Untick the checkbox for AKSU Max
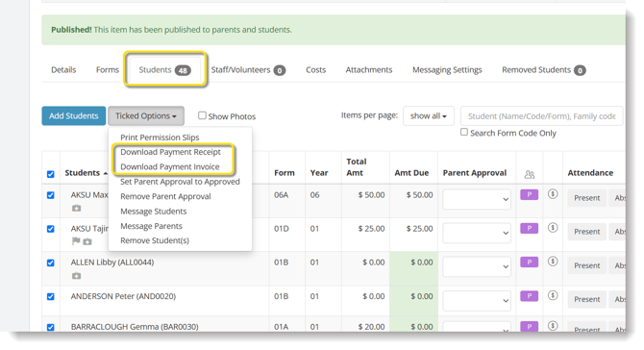This screenshot has height=350, width=644. click(51, 195)
